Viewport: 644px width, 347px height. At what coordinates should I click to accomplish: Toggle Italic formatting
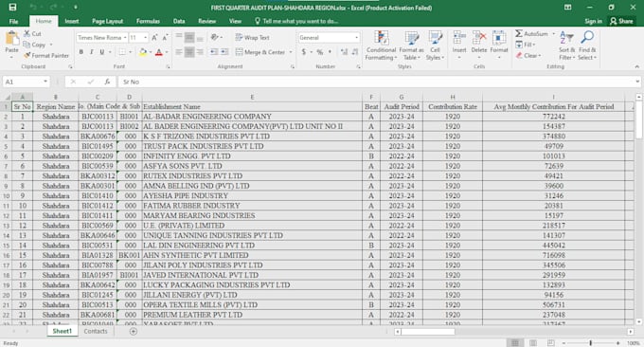91,52
